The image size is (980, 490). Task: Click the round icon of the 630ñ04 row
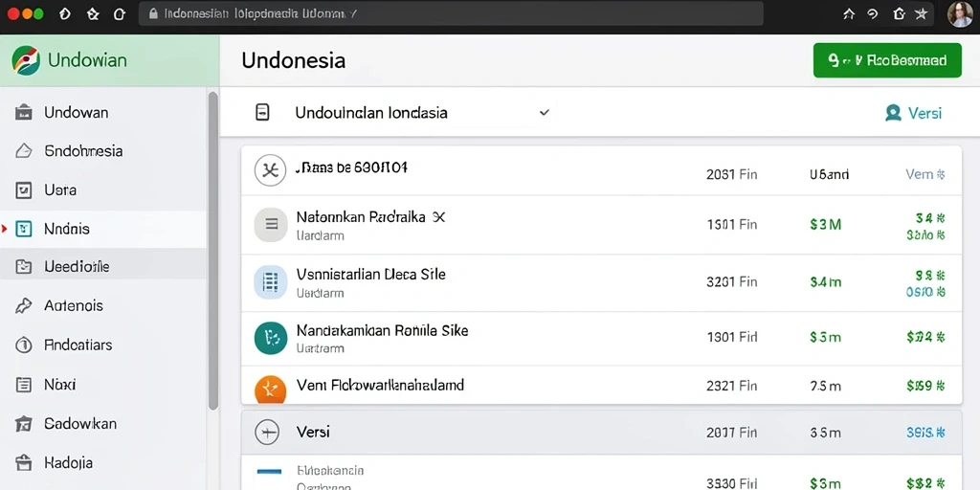270,170
